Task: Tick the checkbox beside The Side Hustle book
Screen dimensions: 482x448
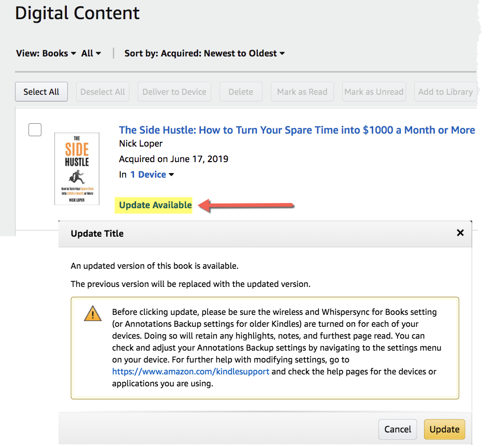Action: [x=35, y=129]
